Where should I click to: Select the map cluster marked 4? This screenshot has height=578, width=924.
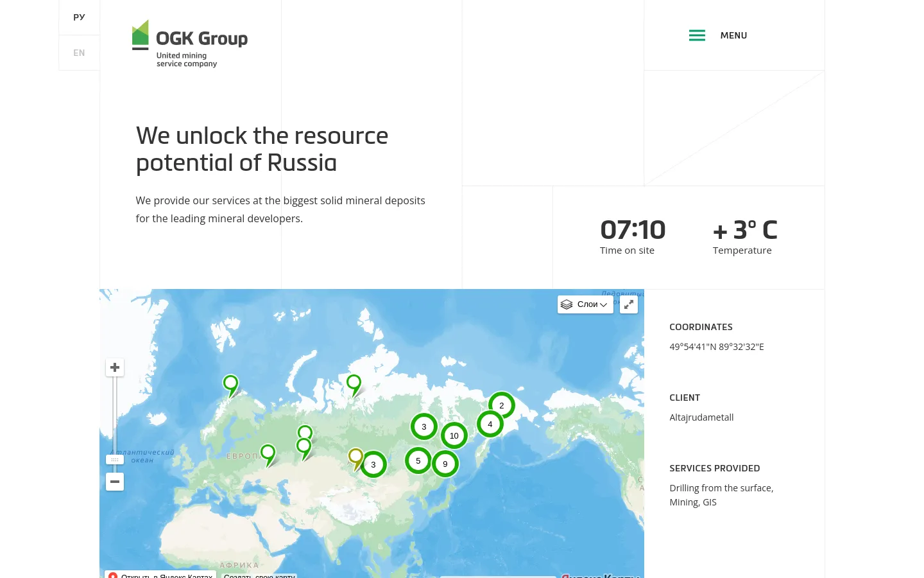point(490,424)
